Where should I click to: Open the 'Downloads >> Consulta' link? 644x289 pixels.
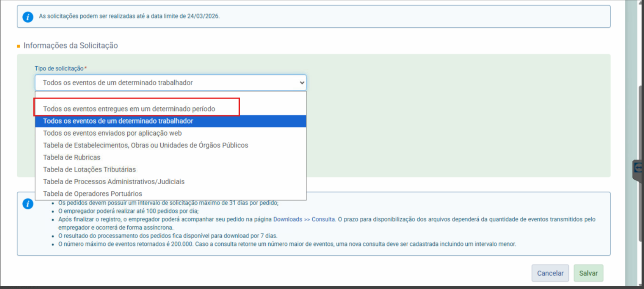[304, 219]
